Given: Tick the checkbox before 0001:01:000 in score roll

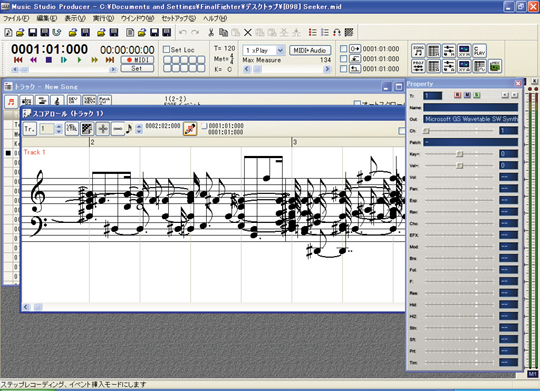Looking at the screenshot, I should [204, 126].
